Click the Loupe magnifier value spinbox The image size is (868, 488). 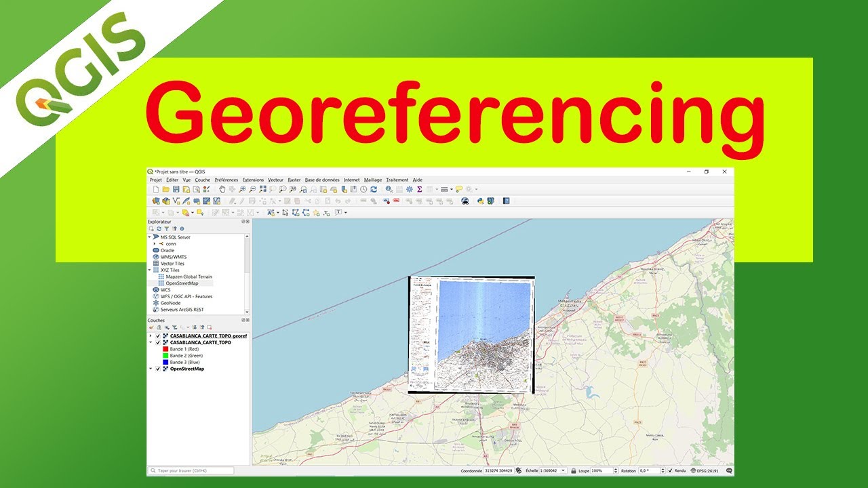[605, 470]
